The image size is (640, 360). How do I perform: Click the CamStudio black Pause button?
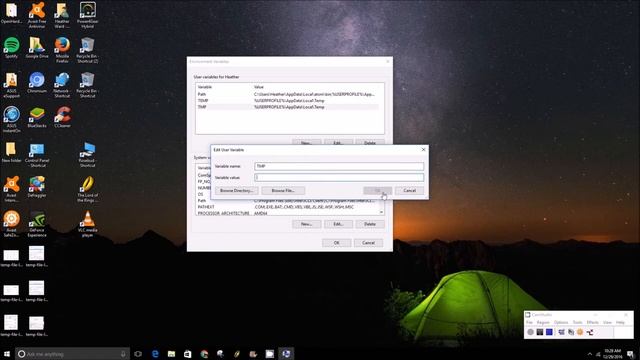tap(540, 332)
